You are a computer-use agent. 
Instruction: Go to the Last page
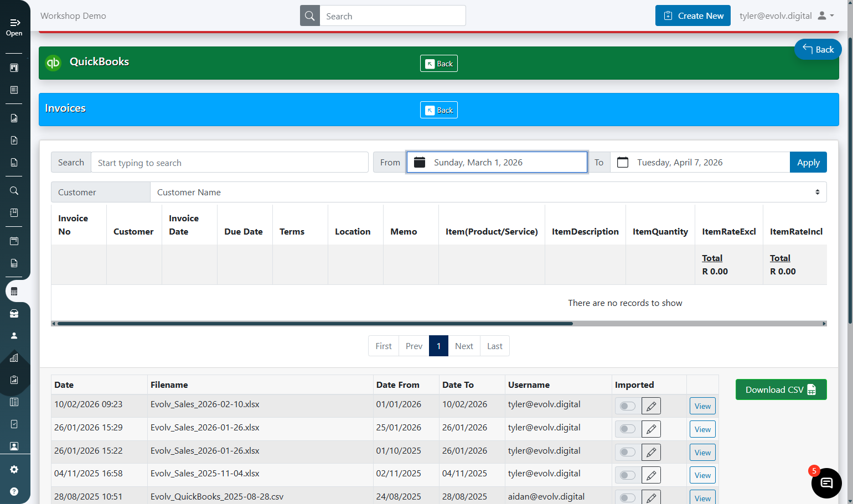[495, 346]
